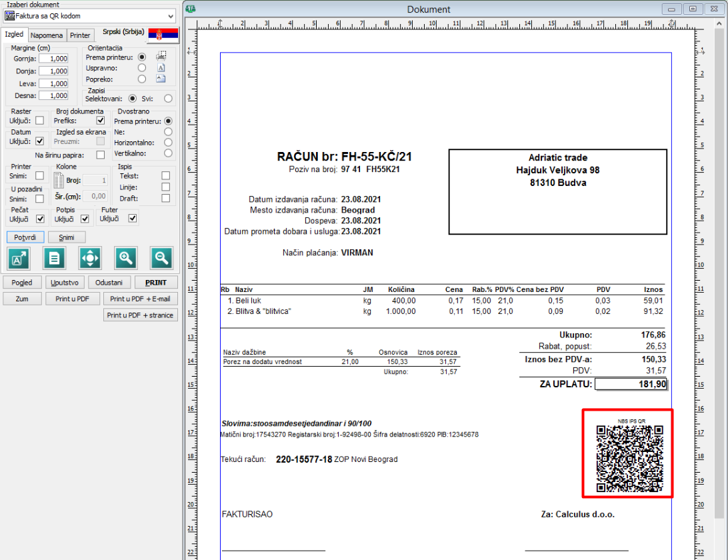This screenshot has height=560, width=728.
Task: Click invoice number FH-55-KČ/21 heading
Action: (x=377, y=157)
